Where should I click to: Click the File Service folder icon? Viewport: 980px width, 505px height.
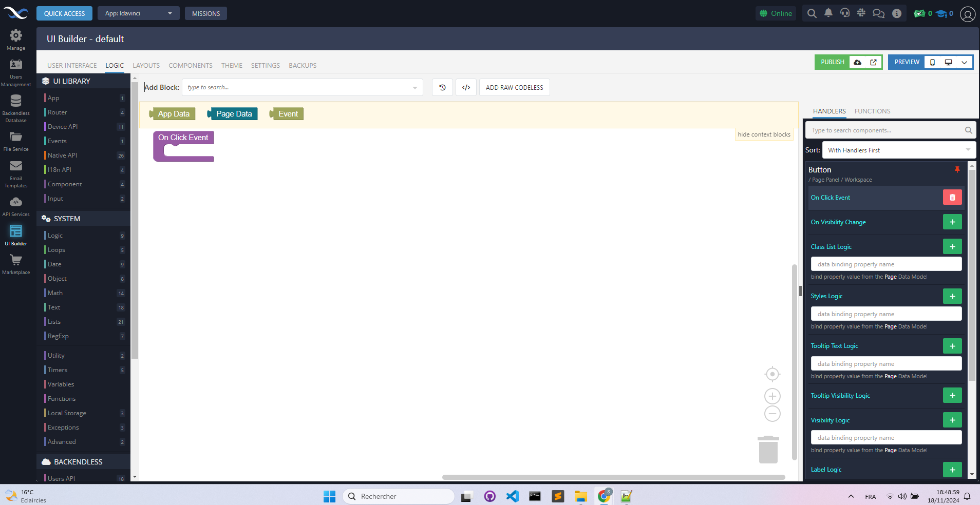click(x=16, y=137)
